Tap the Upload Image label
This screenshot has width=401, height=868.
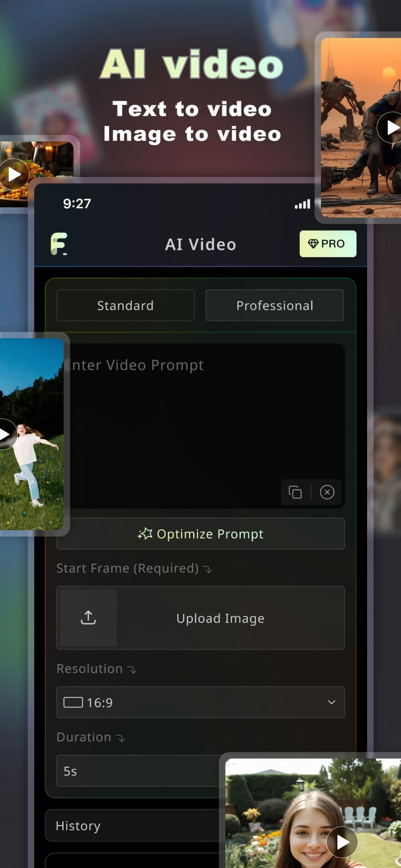pos(220,618)
